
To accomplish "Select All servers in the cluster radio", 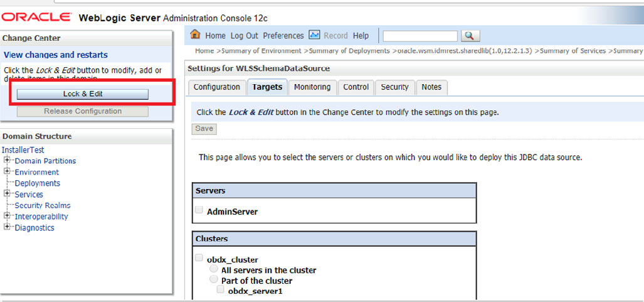I will 214,269.
